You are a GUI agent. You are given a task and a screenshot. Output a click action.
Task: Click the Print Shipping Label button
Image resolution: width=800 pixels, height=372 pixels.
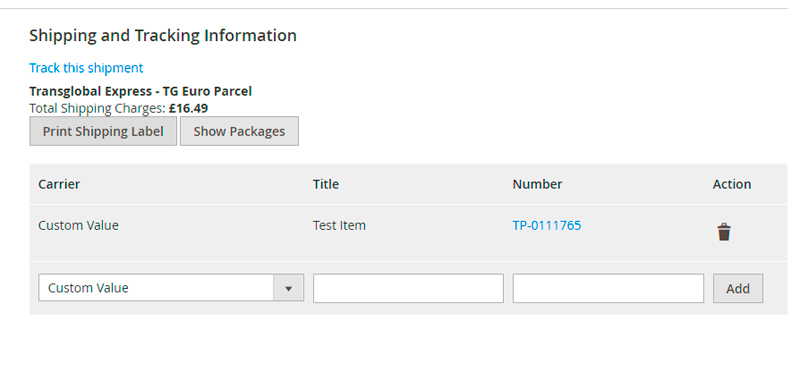coord(103,131)
